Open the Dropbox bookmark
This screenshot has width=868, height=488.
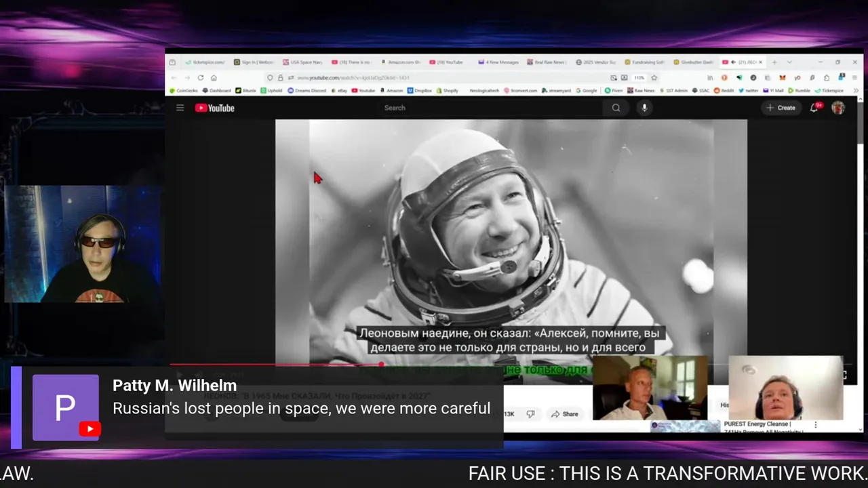(419, 90)
